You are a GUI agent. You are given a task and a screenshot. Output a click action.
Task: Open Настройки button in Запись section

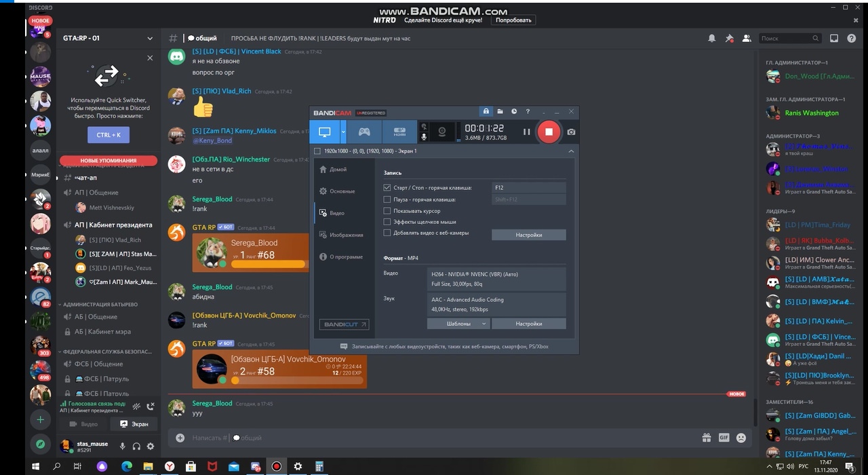click(528, 235)
